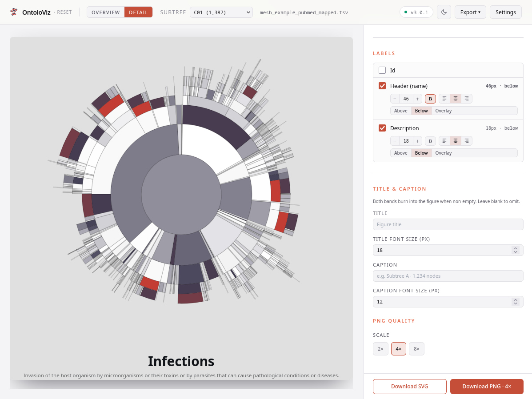Image resolution: width=532 pixels, height=399 pixels.
Task: Decrease Description font size with minus
Action: 395,141
